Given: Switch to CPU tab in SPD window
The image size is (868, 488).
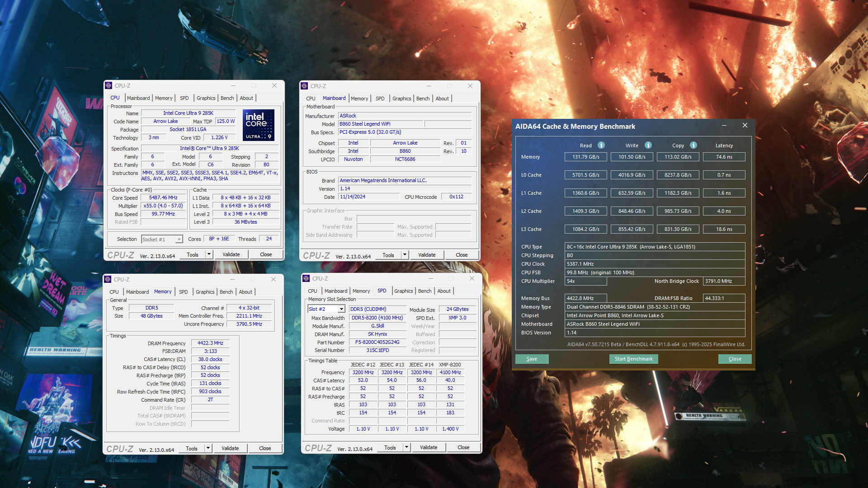Looking at the screenshot, I should (312, 291).
